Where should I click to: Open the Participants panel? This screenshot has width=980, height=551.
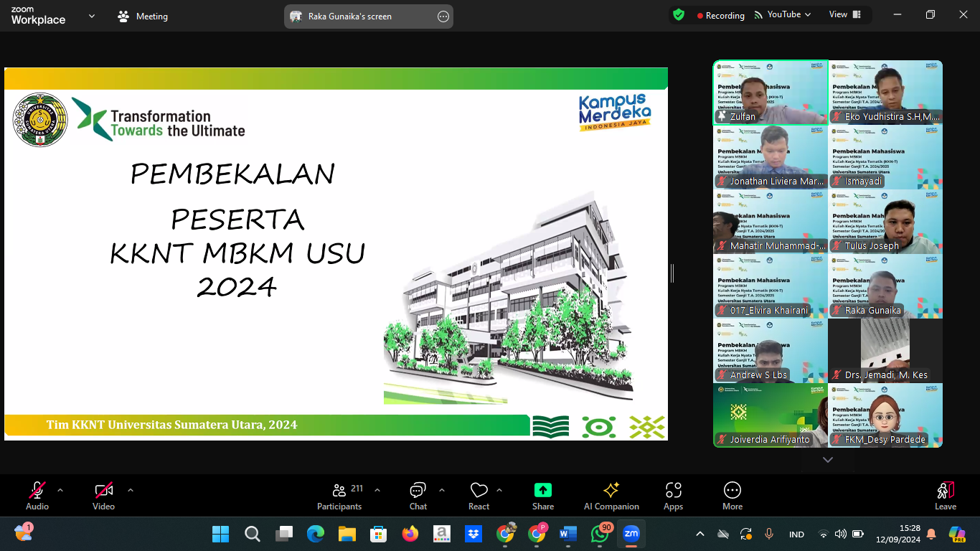pyautogui.click(x=339, y=496)
